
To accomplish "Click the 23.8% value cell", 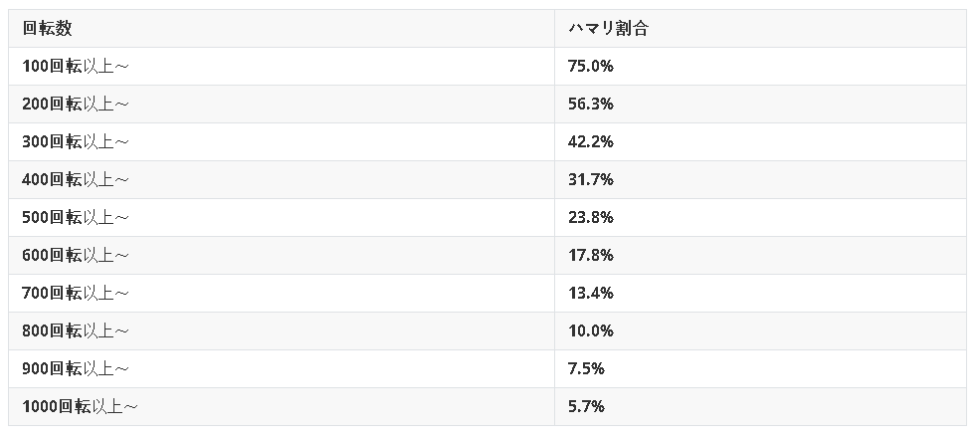I will click(x=591, y=218).
